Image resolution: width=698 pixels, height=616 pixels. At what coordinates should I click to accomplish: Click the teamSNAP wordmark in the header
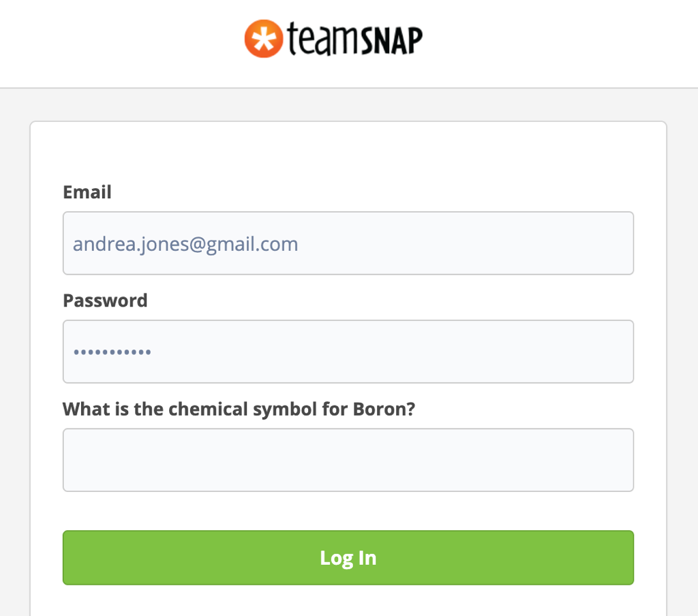click(354, 39)
